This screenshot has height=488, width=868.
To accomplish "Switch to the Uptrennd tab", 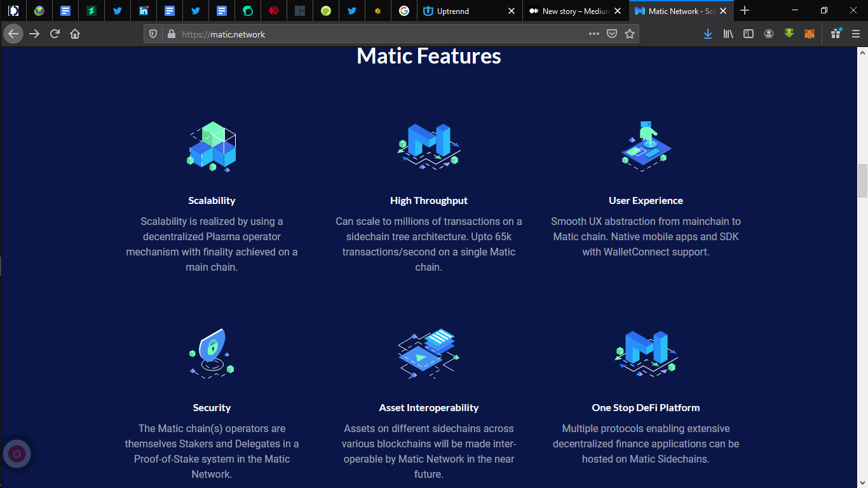I will tap(470, 11).
